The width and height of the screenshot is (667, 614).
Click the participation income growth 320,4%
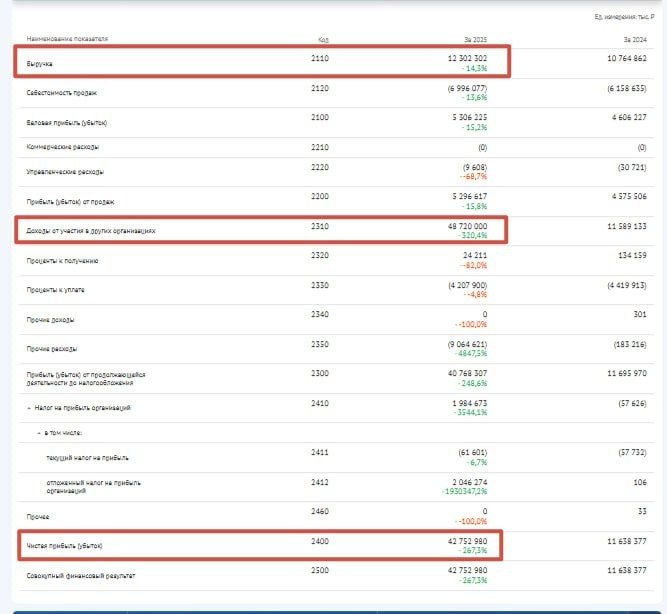pyautogui.click(x=473, y=236)
